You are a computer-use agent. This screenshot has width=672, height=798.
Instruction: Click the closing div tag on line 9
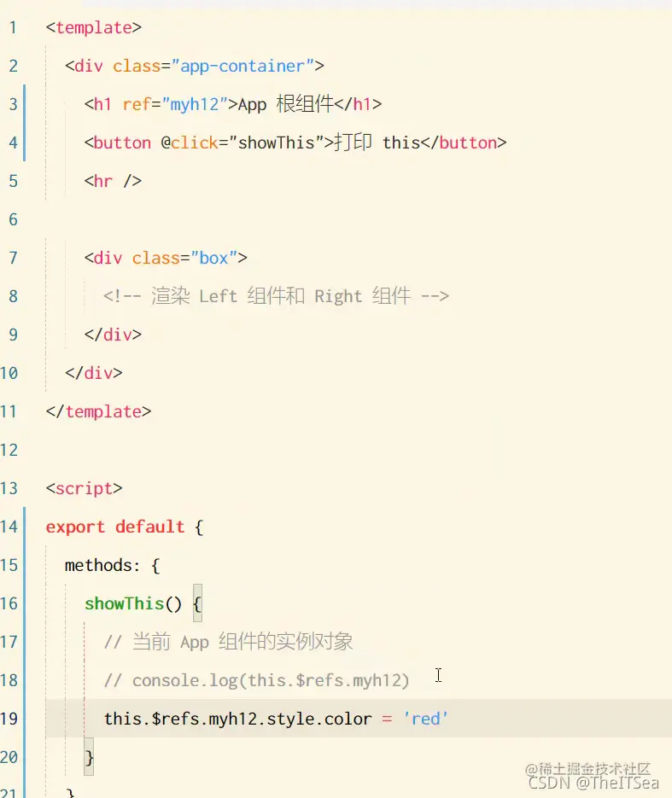click(113, 335)
